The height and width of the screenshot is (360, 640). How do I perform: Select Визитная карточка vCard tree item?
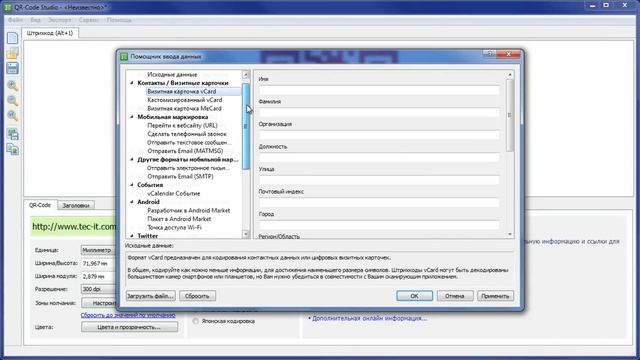[x=182, y=91]
